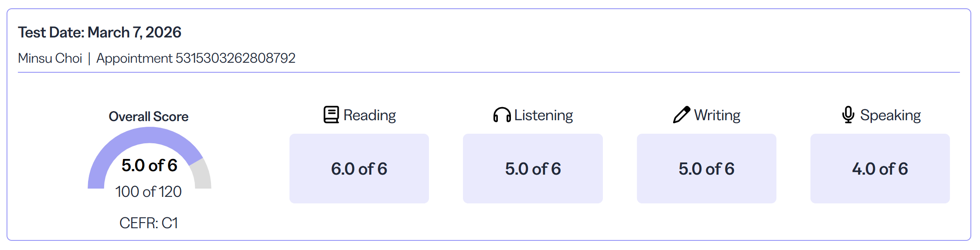Click the Listening headphones icon
The image size is (980, 250).
pos(502,115)
